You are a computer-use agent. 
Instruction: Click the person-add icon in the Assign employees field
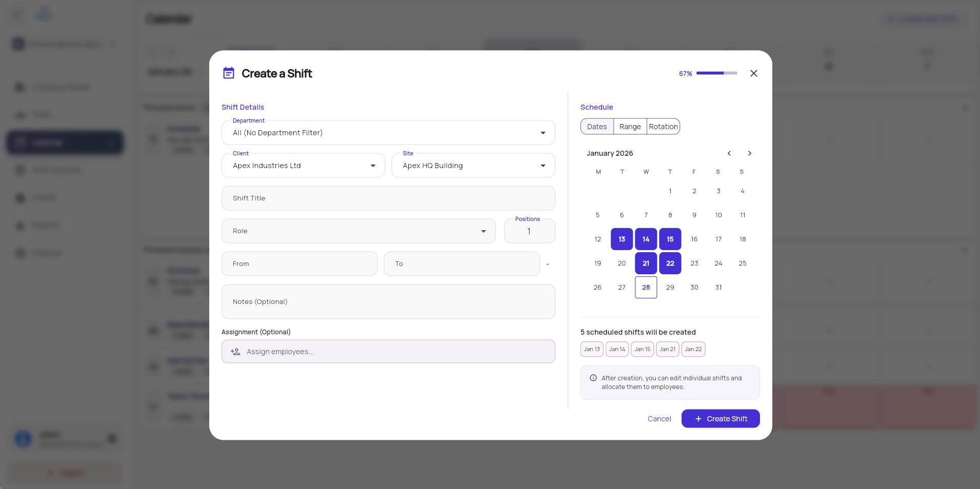235,352
